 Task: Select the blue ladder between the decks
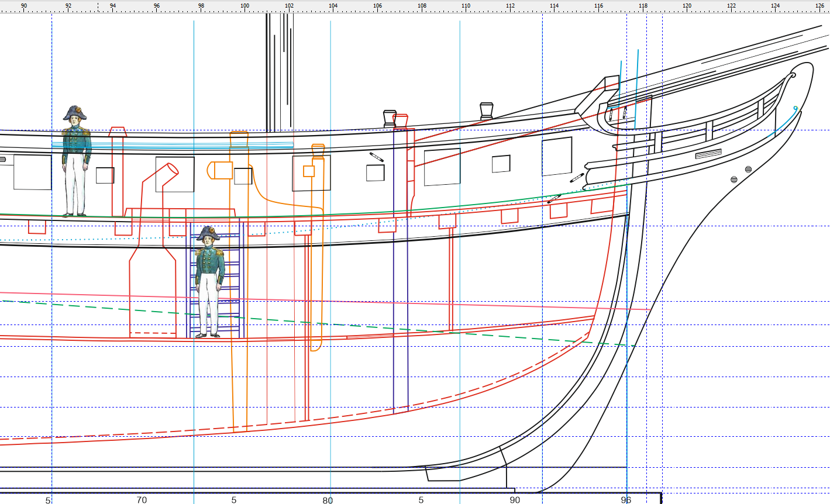(214, 279)
